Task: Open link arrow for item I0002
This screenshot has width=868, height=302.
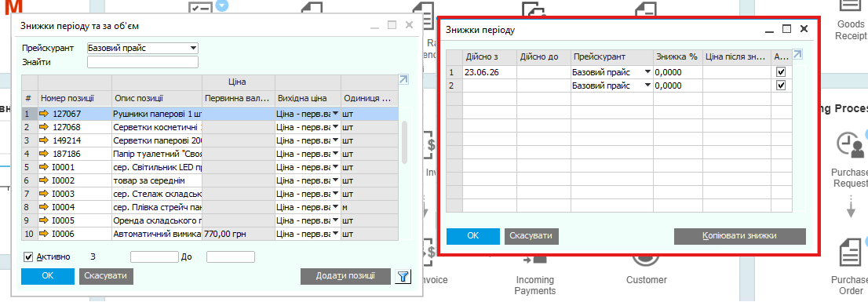Action: 45,180
